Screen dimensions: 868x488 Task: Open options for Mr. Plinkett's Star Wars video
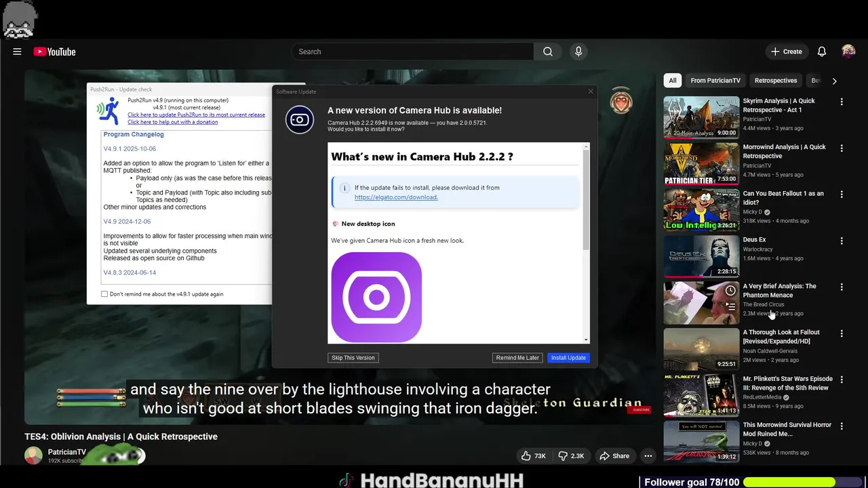(x=842, y=380)
